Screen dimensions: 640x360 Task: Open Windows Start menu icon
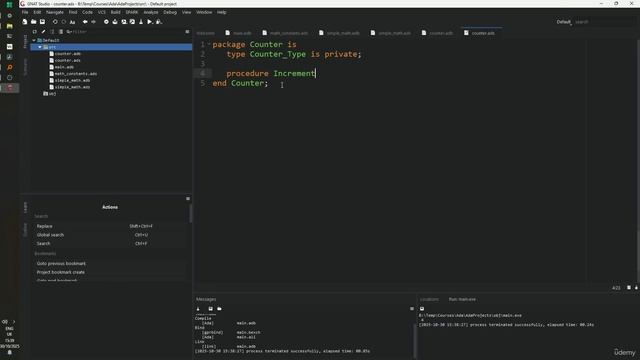(9, 5)
